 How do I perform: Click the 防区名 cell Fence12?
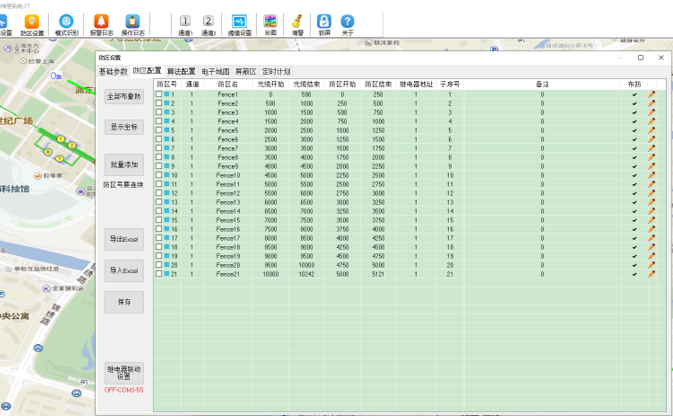(x=228, y=193)
